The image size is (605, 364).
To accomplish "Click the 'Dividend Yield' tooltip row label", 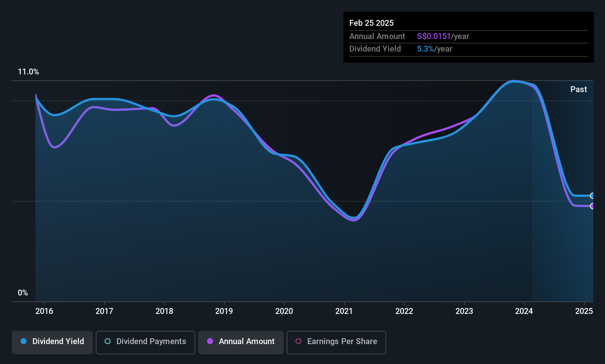I will [x=375, y=49].
